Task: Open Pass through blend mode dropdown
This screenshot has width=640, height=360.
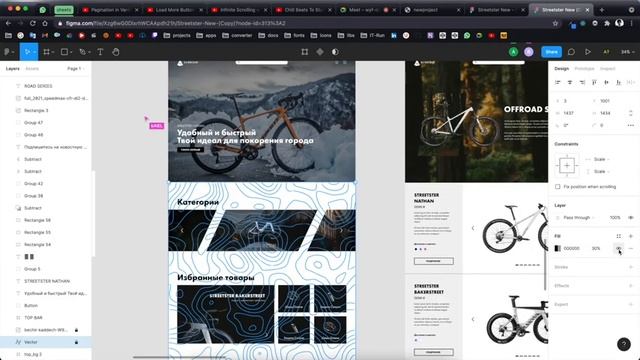Action: (579, 218)
